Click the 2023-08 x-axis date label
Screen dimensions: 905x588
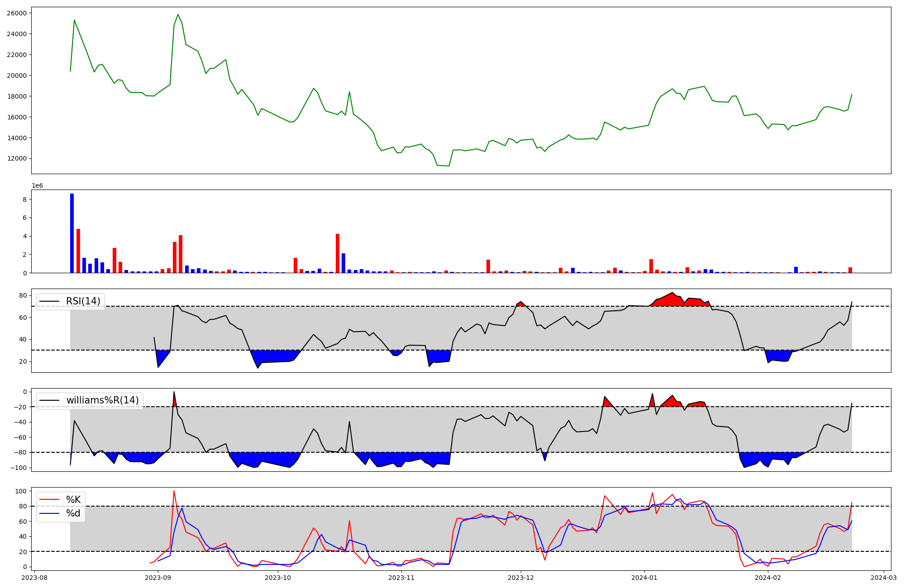(35, 578)
